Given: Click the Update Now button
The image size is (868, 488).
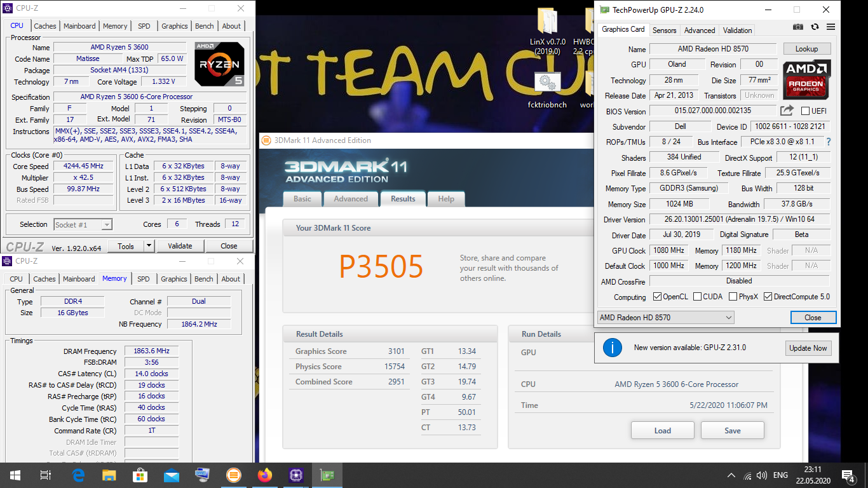Looking at the screenshot, I should 808,348.
